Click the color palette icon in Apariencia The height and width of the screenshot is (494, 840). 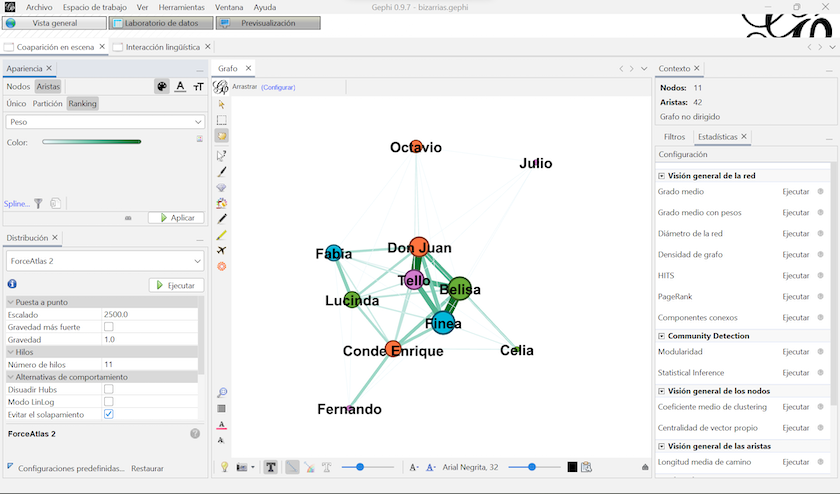162,87
